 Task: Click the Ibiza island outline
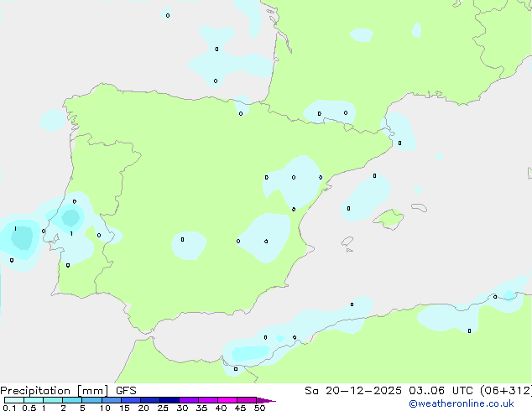pos(347,242)
